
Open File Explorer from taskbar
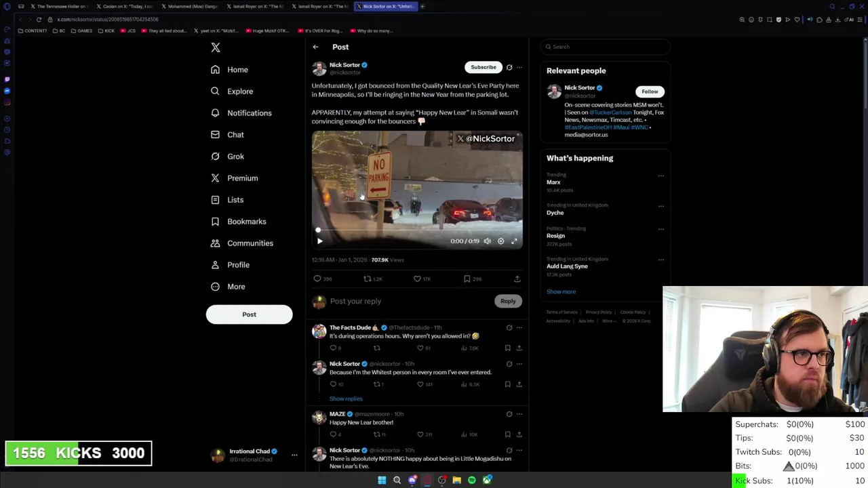click(x=456, y=481)
